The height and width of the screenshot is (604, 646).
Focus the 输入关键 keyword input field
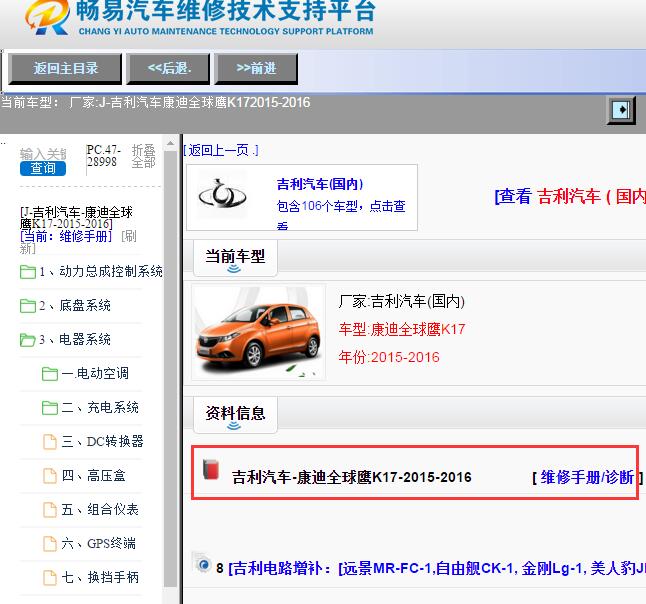tap(43, 154)
